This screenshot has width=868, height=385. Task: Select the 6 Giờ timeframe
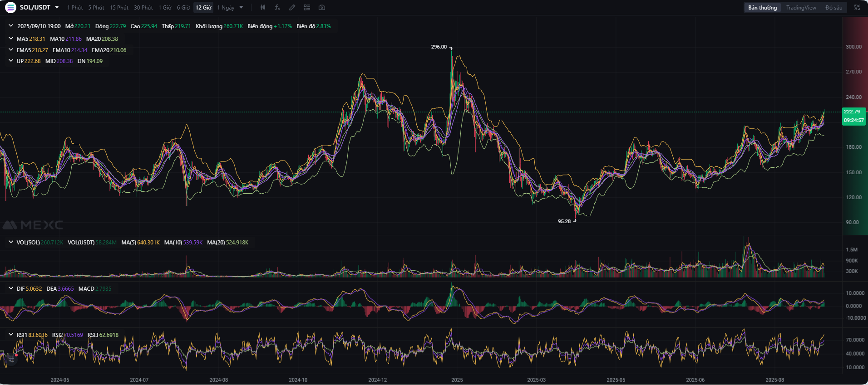(x=183, y=8)
